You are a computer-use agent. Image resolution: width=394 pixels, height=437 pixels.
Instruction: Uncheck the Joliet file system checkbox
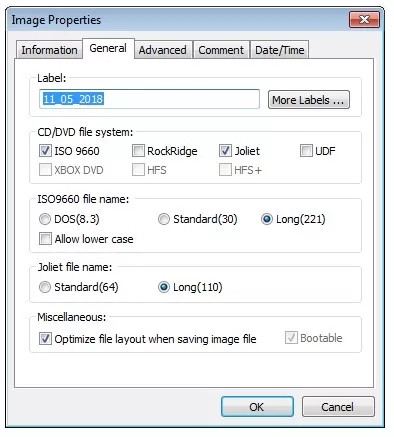tap(225, 151)
